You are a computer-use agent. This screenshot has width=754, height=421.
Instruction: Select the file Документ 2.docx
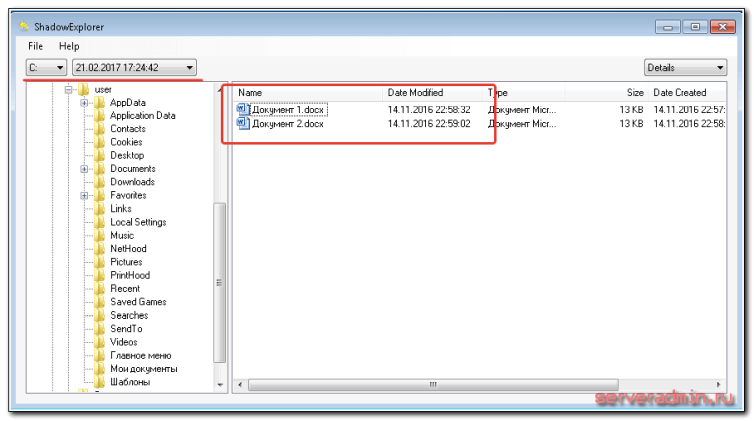[288, 124]
